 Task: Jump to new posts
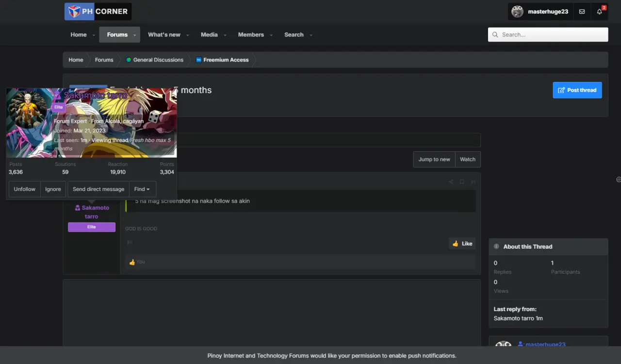pos(434,159)
